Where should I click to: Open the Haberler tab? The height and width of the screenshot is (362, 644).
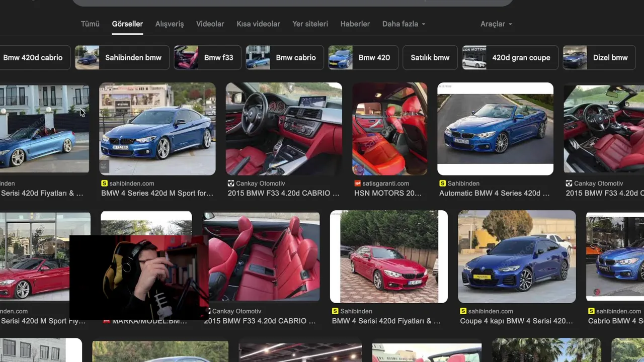click(x=355, y=24)
